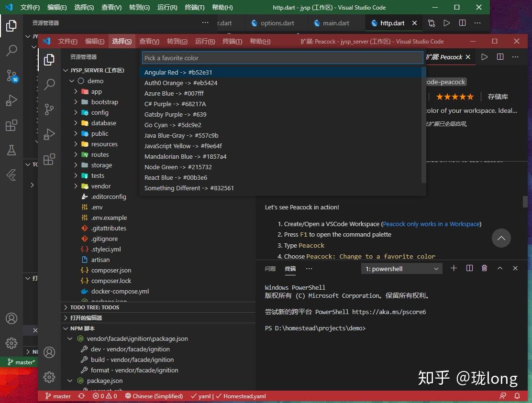Click the 存储库 button on Peacock page
The width and height of the screenshot is (532, 403).
[x=498, y=96]
